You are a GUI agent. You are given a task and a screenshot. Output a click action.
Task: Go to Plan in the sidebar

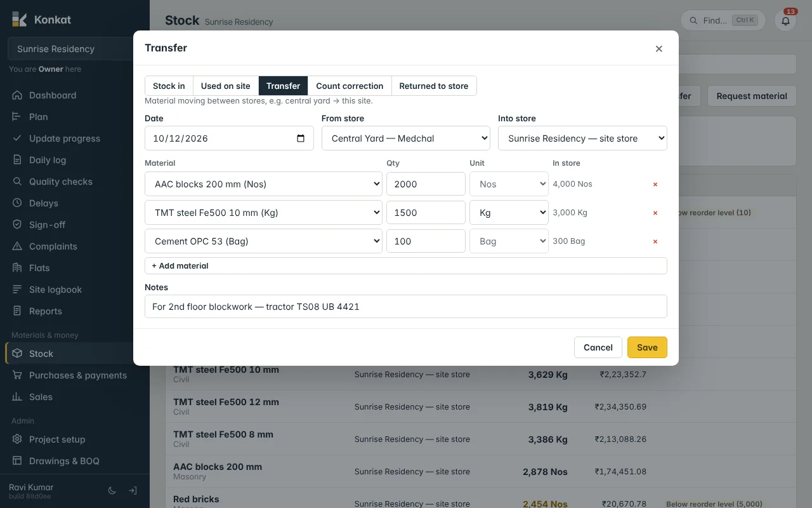point(75,117)
